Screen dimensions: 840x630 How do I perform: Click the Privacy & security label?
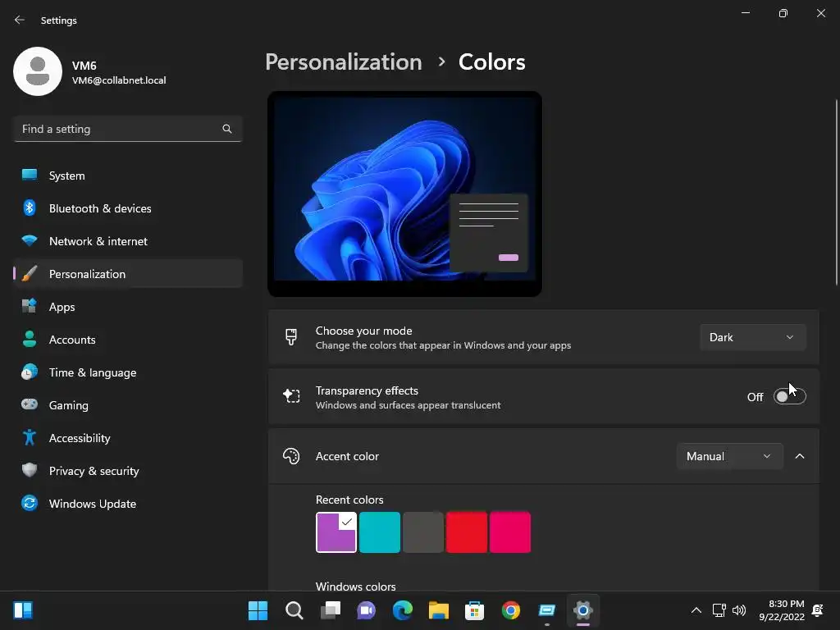point(94,471)
